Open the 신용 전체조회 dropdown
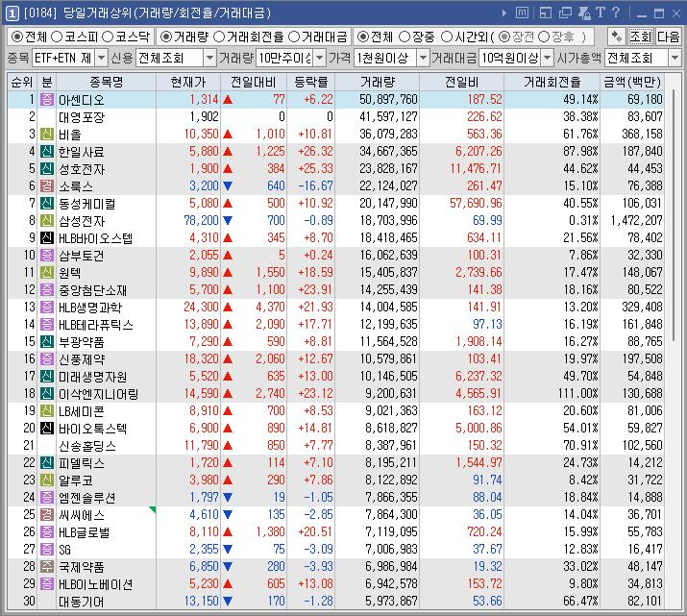The width and height of the screenshot is (687, 616). (x=209, y=58)
